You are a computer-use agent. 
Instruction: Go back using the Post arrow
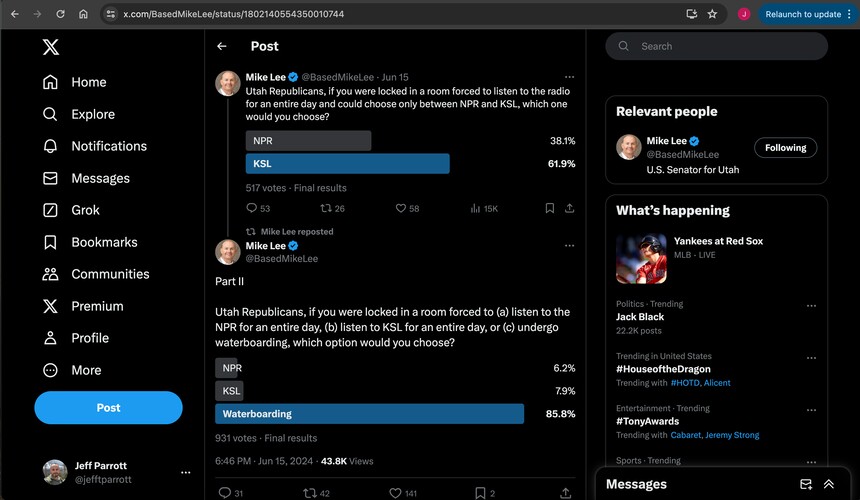(222, 46)
